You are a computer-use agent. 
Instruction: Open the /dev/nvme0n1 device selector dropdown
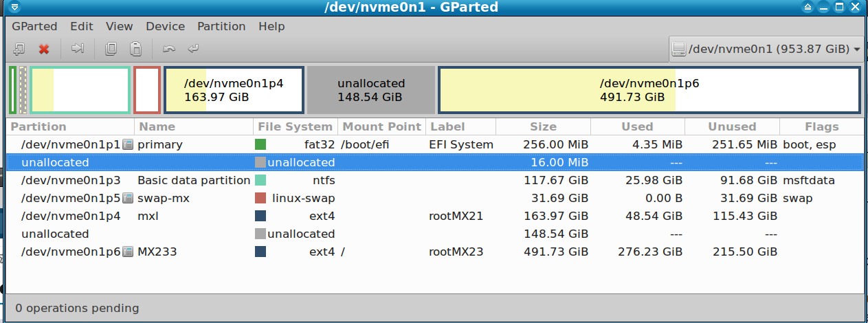[x=766, y=49]
